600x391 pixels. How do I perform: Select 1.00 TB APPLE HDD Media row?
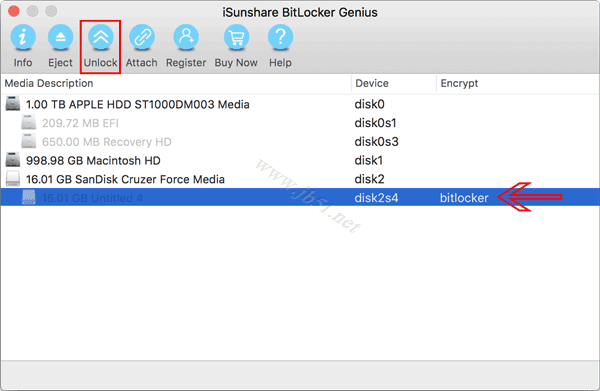(300, 104)
